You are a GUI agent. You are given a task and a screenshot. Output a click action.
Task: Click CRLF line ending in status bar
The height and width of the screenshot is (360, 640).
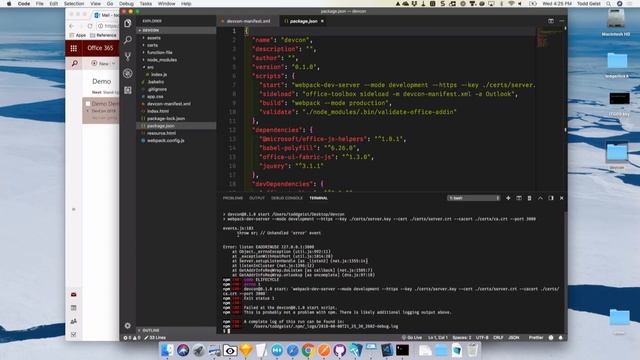click(498, 338)
